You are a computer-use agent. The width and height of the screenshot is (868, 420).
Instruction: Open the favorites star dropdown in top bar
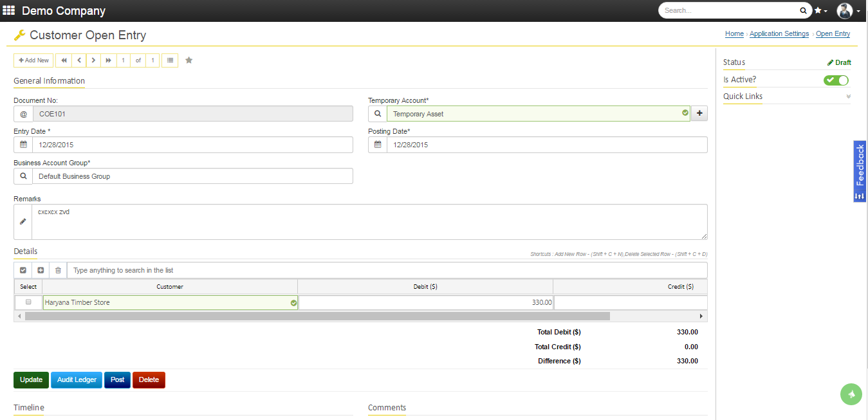(821, 10)
